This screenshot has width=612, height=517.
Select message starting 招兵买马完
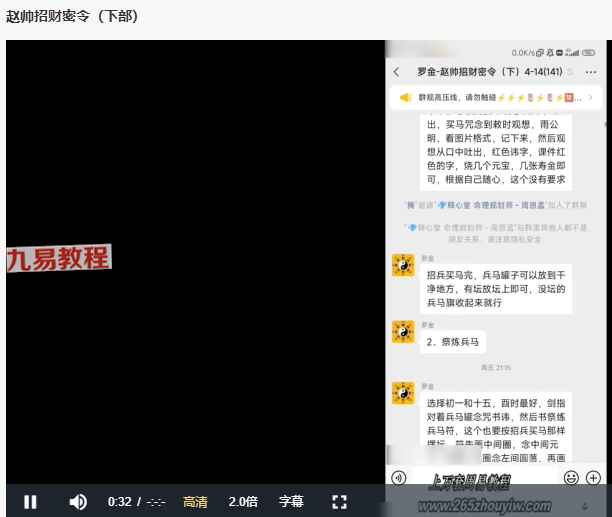coord(496,289)
